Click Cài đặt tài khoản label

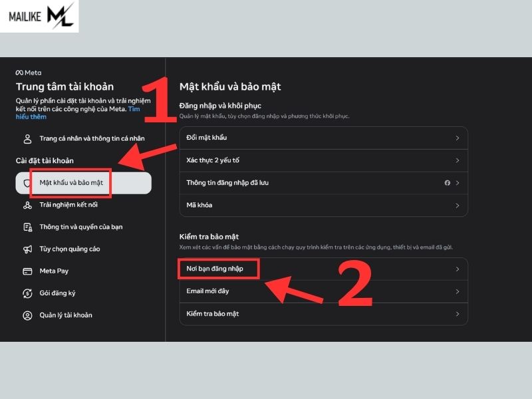click(45, 161)
